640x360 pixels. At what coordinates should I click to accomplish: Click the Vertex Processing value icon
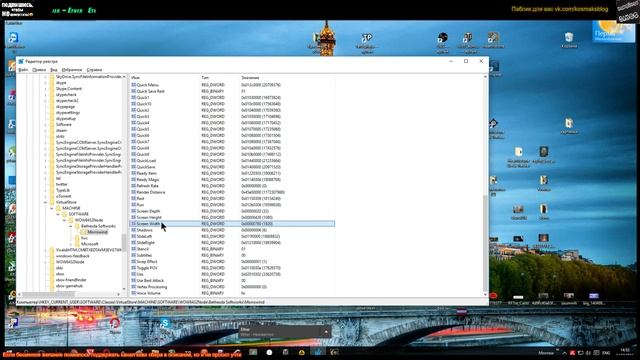coord(133,287)
